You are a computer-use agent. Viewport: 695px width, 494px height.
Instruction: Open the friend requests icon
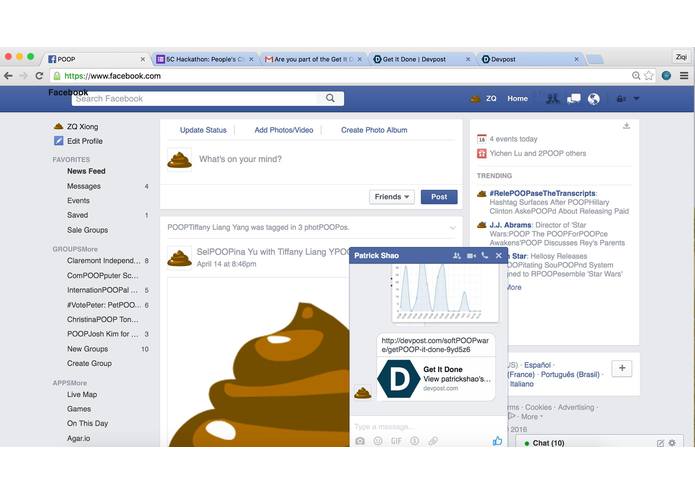[x=552, y=98]
